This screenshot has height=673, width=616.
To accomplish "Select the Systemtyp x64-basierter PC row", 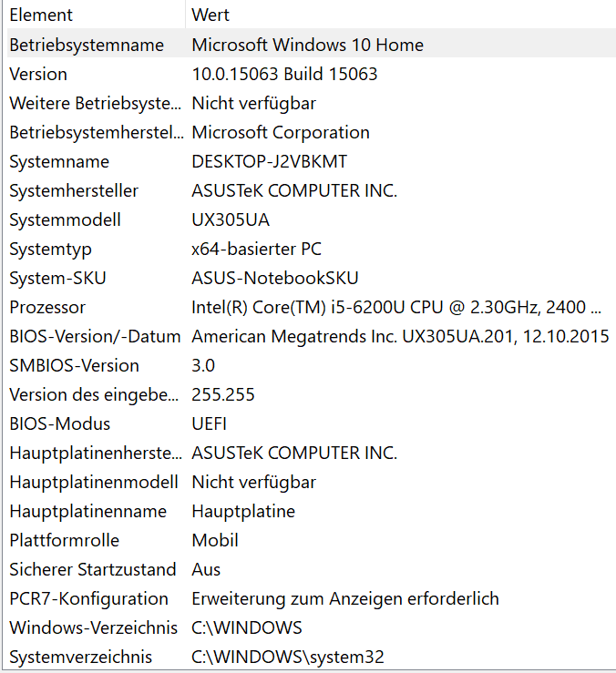I will point(312,249).
